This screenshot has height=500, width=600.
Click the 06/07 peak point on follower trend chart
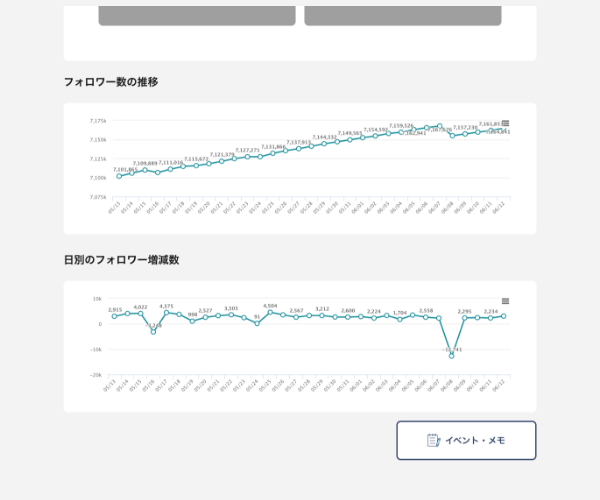439,126
